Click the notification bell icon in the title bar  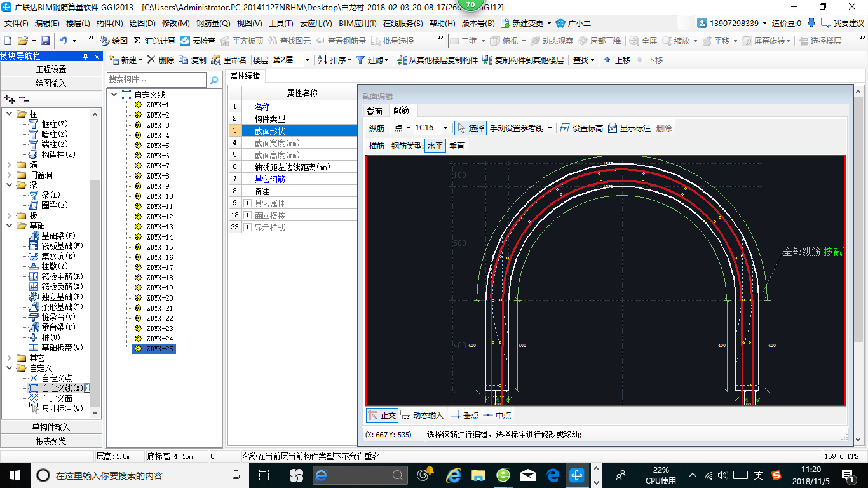click(x=811, y=23)
